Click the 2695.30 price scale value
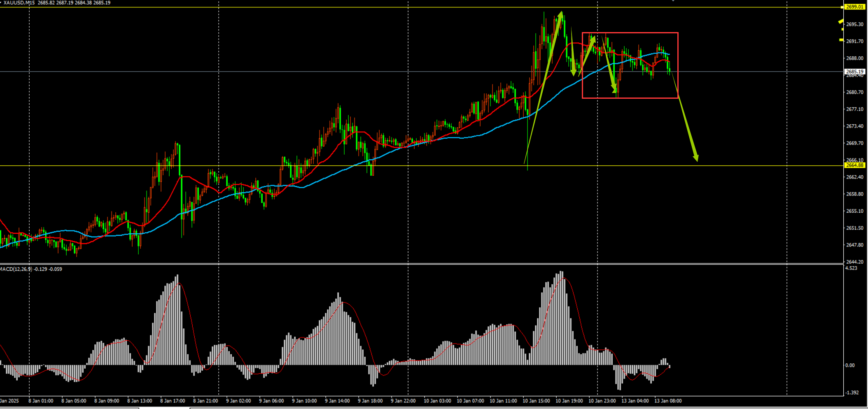Screen dimensions: 868x409 tap(855, 25)
